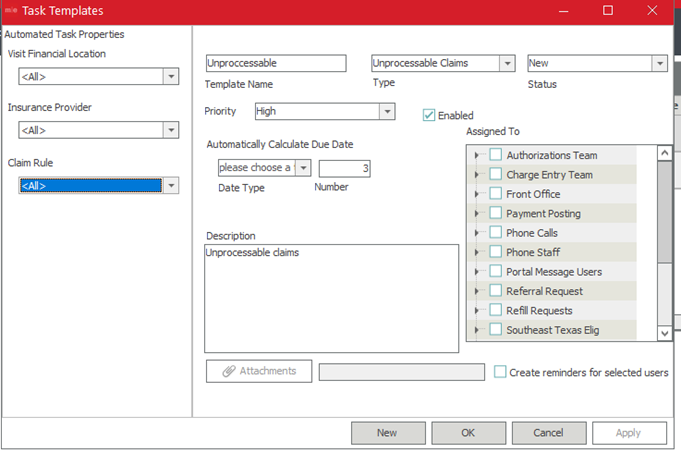Click the Attachments paperclip button

(259, 371)
